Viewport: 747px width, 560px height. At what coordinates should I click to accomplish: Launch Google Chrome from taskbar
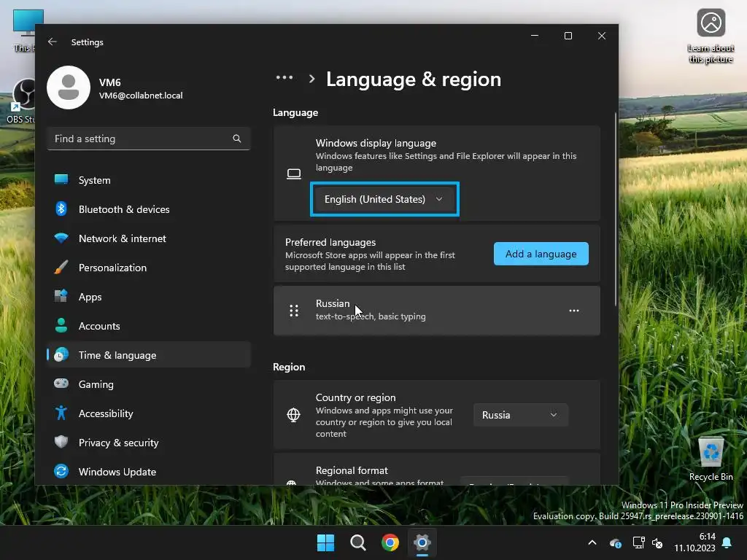pyautogui.click(x=390, y=542)
